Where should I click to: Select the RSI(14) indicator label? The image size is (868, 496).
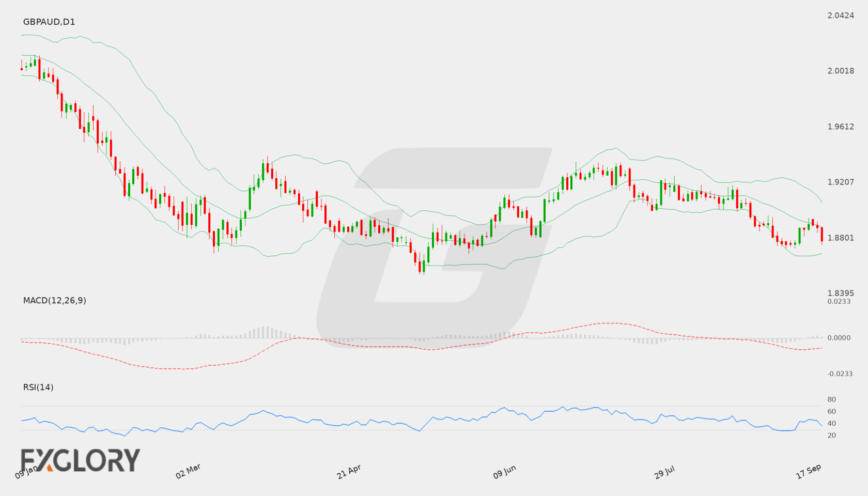38,387
